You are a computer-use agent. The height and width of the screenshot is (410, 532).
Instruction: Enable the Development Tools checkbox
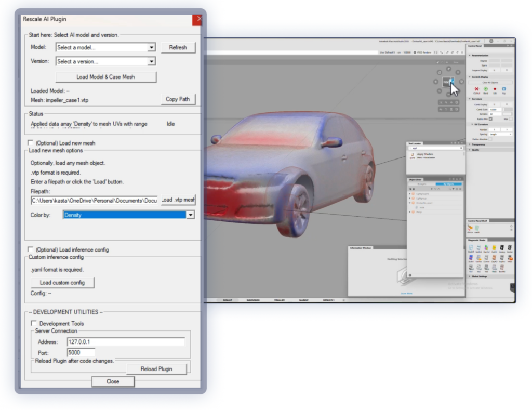coord(34,323)
